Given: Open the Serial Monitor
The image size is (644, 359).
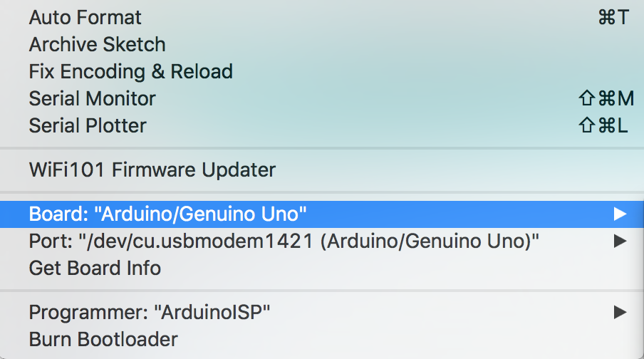Looking at the screenshot, I should pyautogui.click(x=322, y=98).
